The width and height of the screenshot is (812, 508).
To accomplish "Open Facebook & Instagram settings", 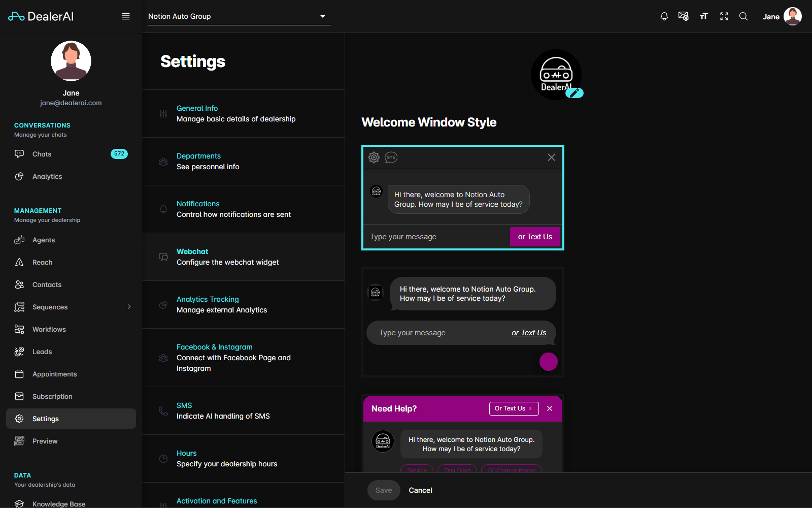I will [244, 358].
